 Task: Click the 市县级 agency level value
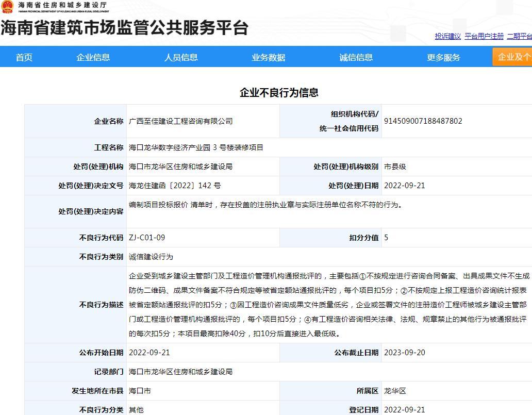pyautogui.click(x=395, y=167)
